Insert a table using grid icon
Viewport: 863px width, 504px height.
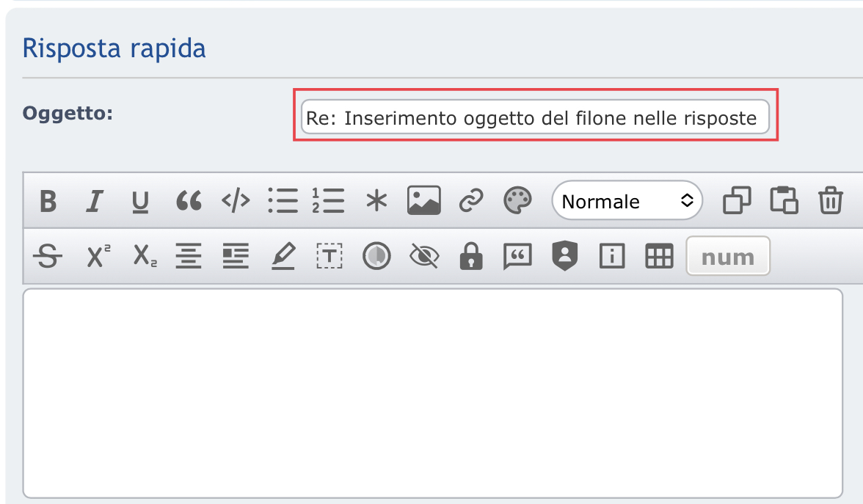point(658,256)
